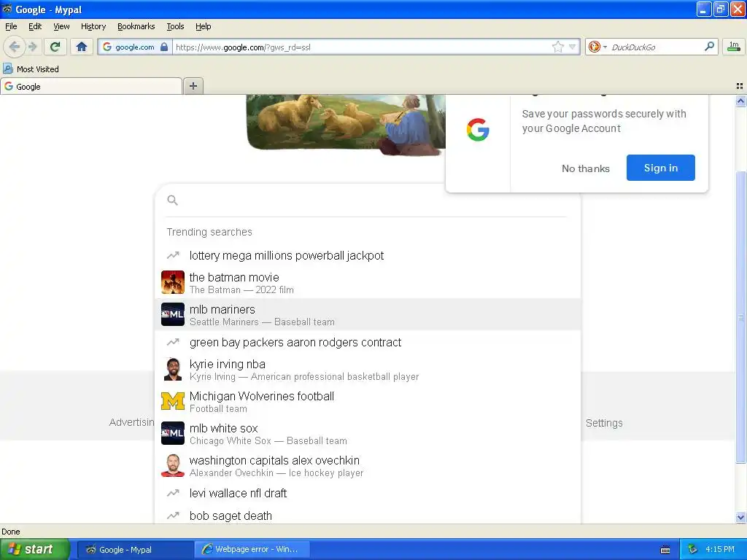Open the Edit menu
This screenshot has width=747, height=560.
point(35,26)
